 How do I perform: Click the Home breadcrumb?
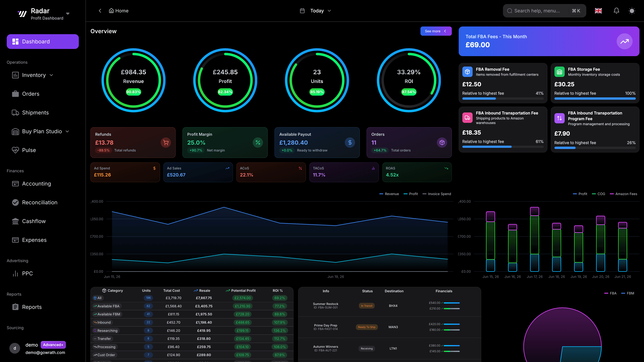coord(119,11)
